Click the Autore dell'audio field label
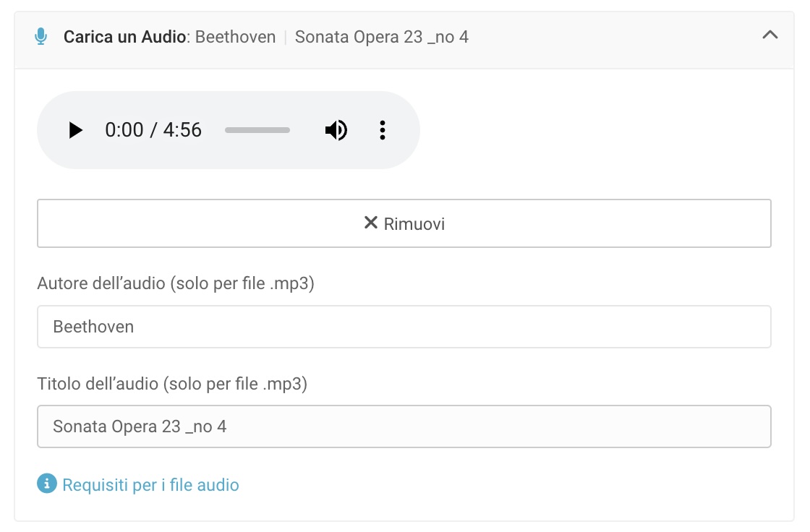 point(176,283)
